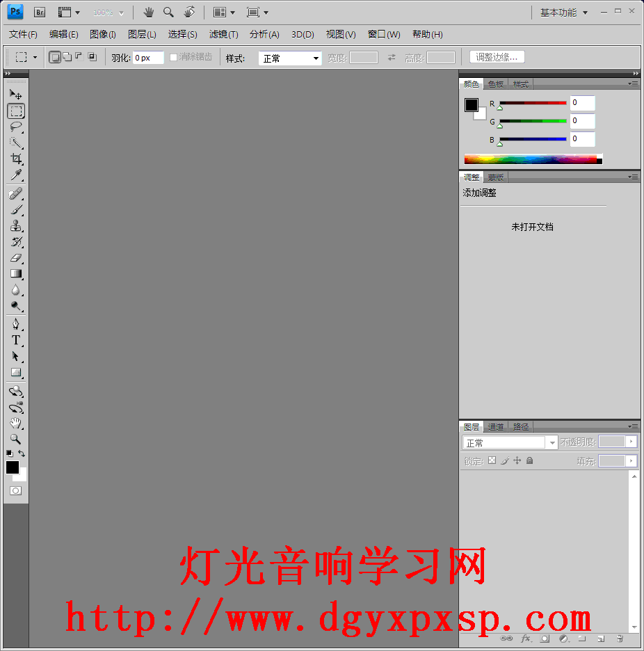Select the Zoom tool in the toolbox

[16, 439]
